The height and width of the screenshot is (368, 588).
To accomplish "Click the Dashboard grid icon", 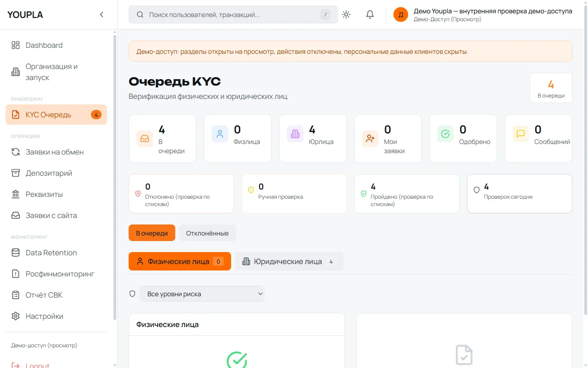I will click(16, 45).
